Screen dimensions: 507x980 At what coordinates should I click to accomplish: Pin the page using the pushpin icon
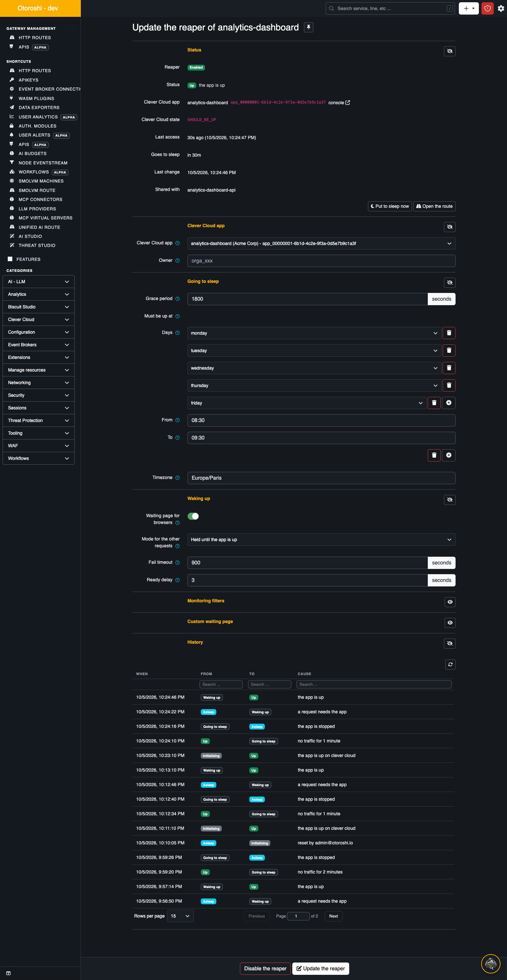pyautogui.click(x=308, y=28)
